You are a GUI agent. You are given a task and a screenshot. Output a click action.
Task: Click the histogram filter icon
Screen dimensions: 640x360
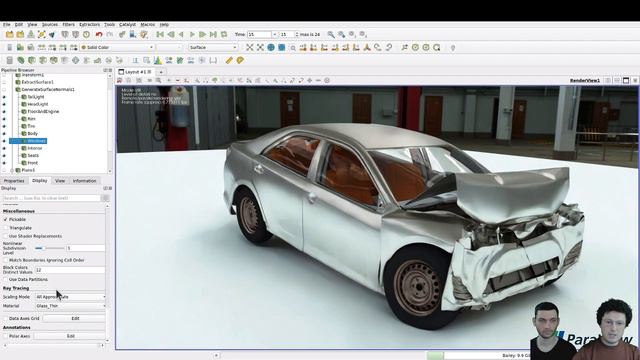[158, 60]
